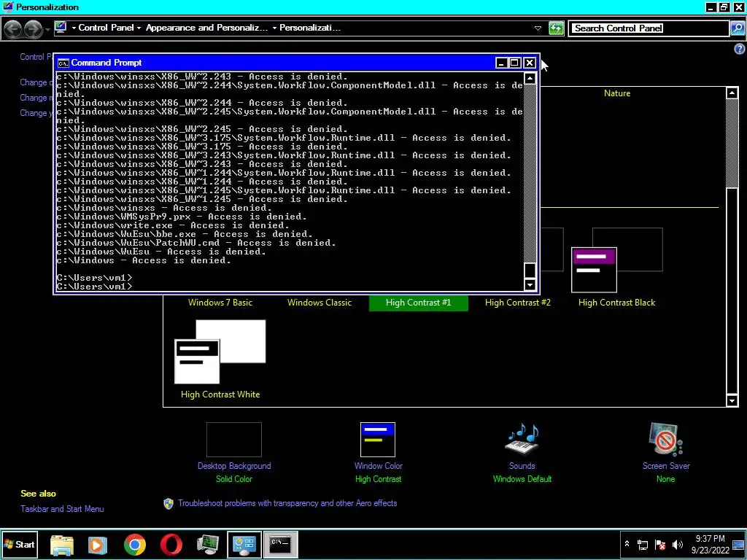Screen dimensions: 747x560
Task: Open the Sounds icon
Action: coord(522,439)
